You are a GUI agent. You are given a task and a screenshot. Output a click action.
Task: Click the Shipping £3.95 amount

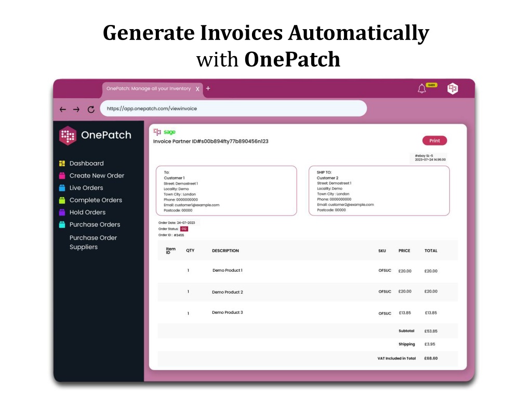click(430, 344)
